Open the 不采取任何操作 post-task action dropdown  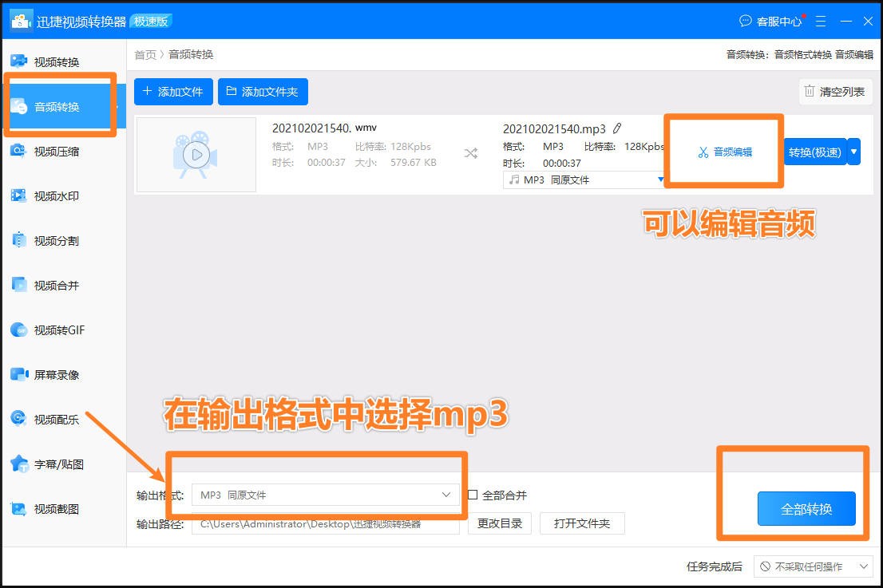click(x=812, y=566)
